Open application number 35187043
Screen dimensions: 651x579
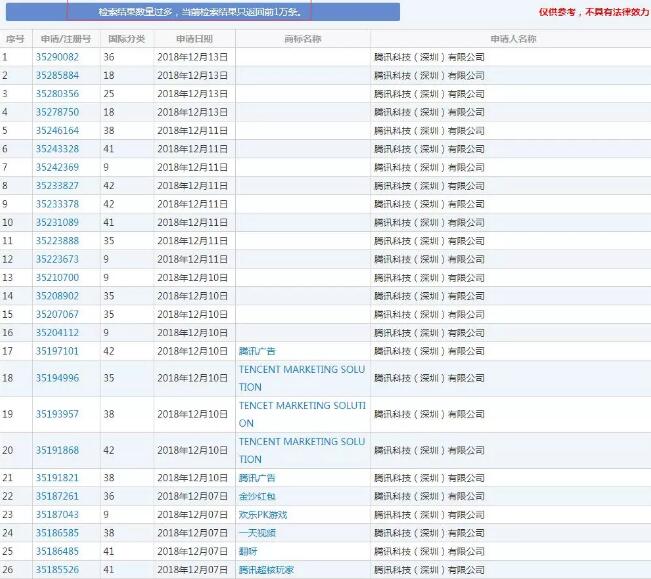[57, 515]
